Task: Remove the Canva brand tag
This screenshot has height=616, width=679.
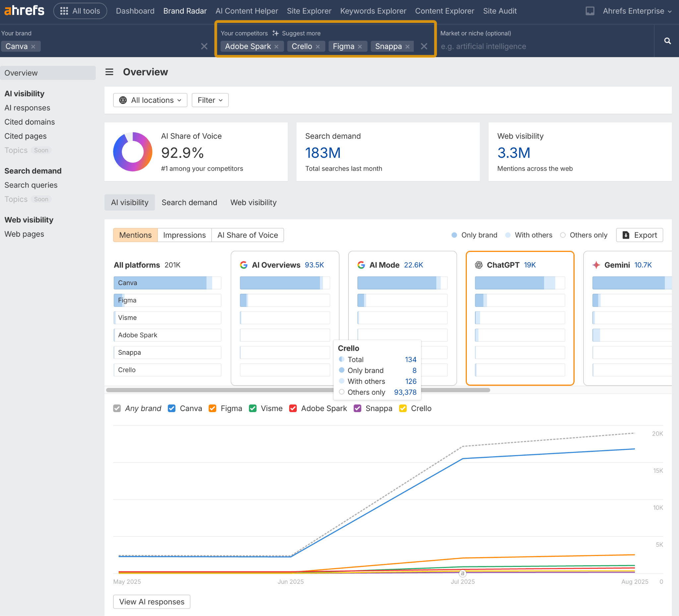Action: tap(33, 46)
